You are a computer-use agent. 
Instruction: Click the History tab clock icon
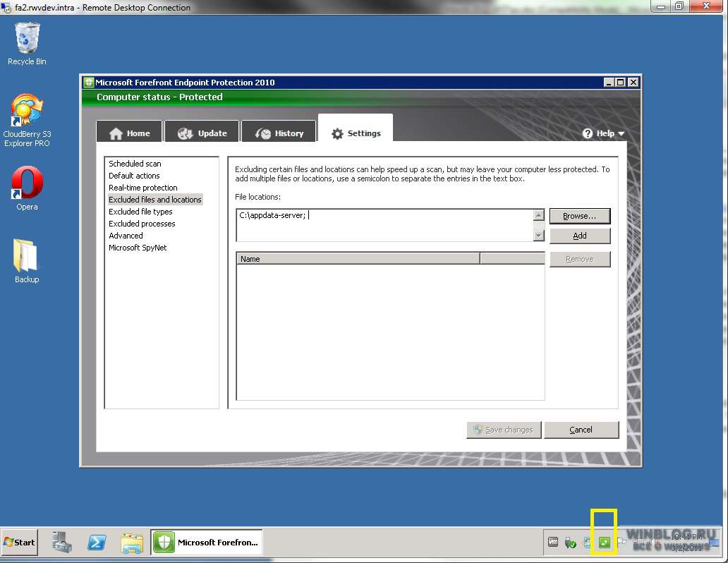[263, 134]
